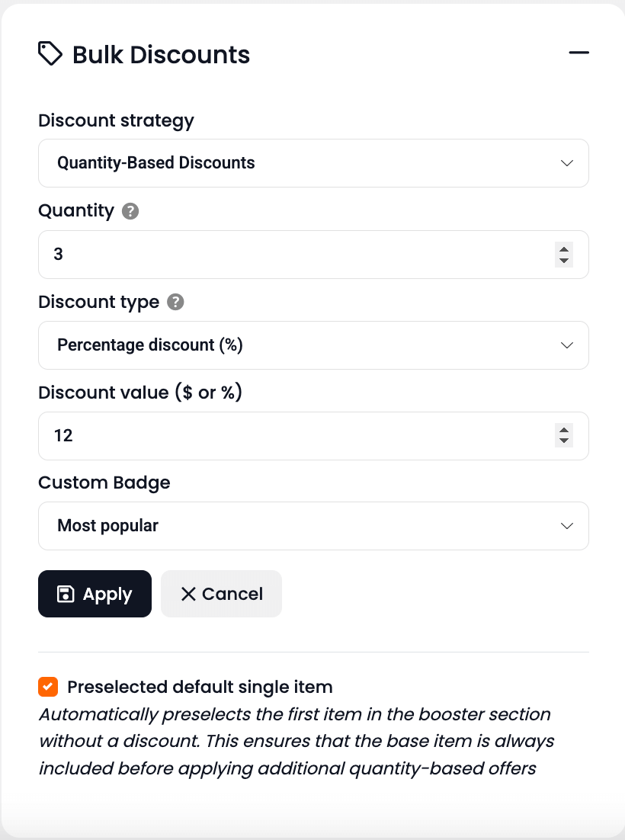Screen dimensions: 625x840
Task: Uncheck Preselected default single item checkbox
Action: [48, 687]
